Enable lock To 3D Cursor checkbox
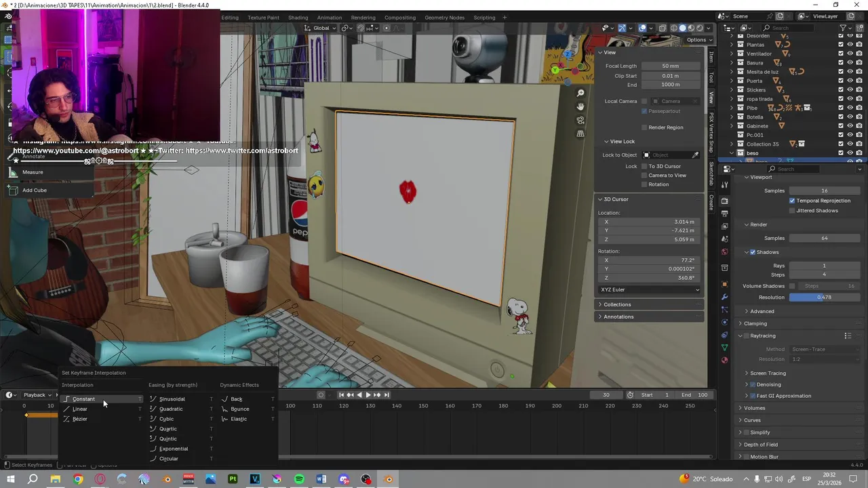The image size is (868, 488). tap(644, 166)
